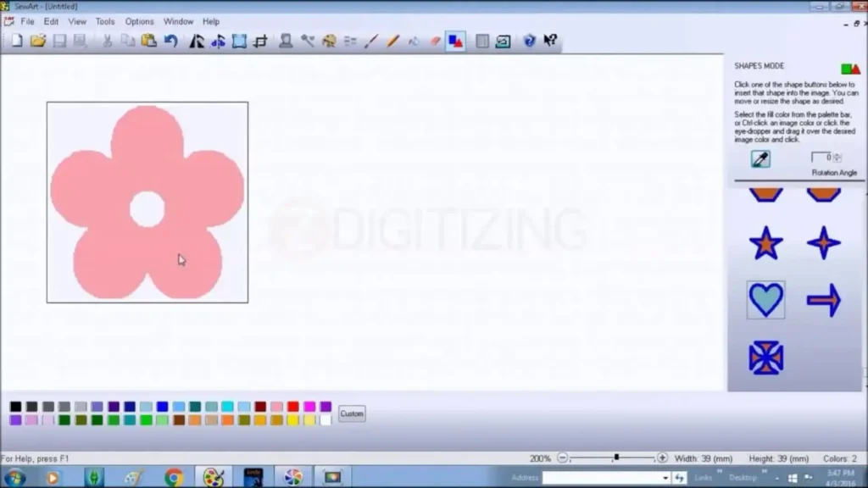Expand the taskbar Address dropdown arrow

click(665, 478)
